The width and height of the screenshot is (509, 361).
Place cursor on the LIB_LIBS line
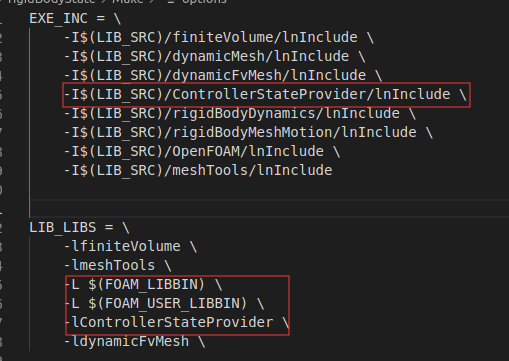(x=79, y=228)
